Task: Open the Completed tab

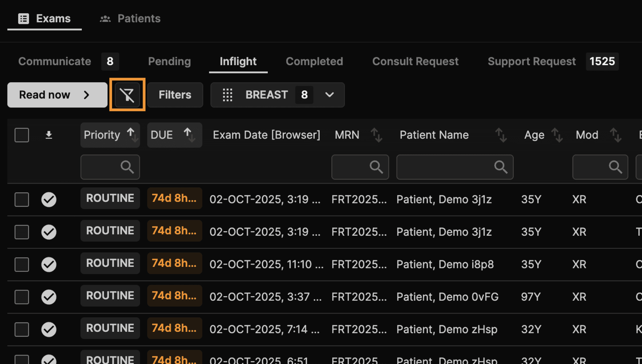Action: coord(314,61)
